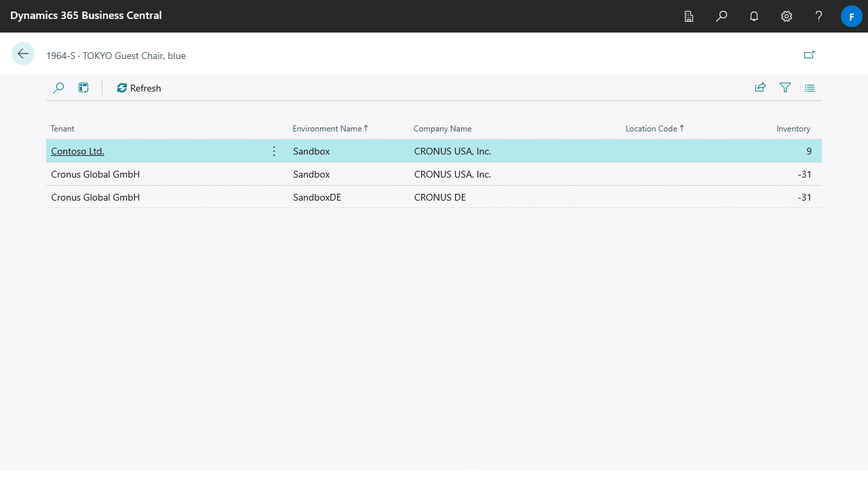Toggle sort order on Environment Name
Viewport: 868px width, 488px height.
tap(330, 128)
